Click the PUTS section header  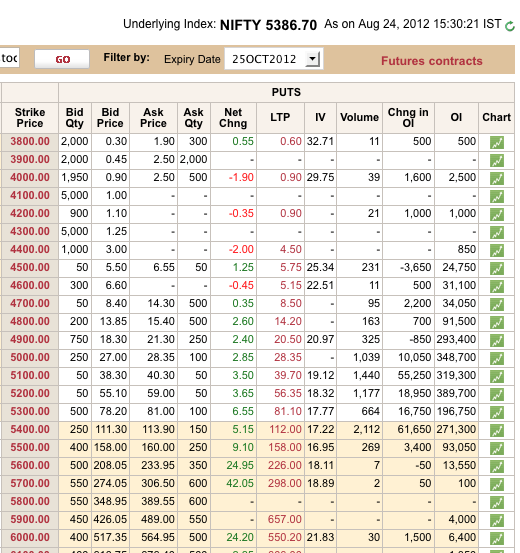click(286, 92)
